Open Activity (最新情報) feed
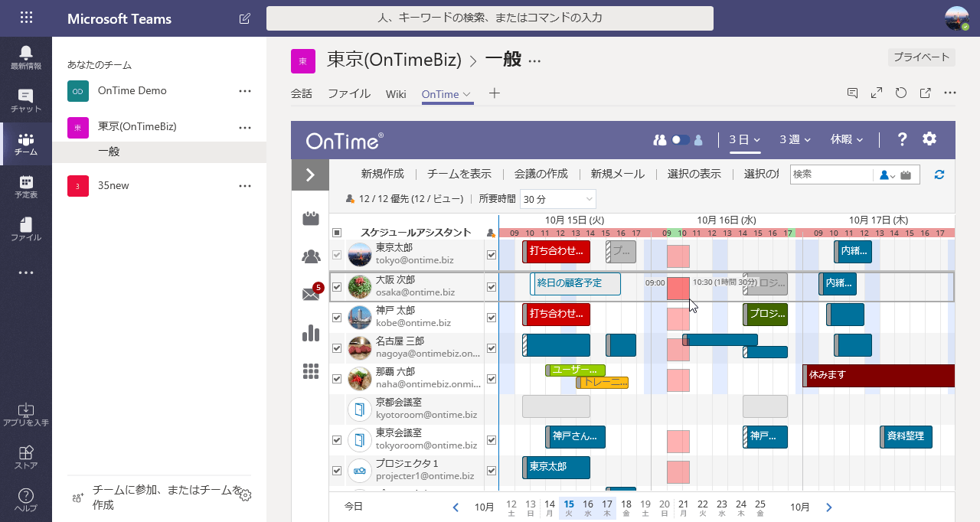The height and width of the screenshot is (522, 980). 26,57
